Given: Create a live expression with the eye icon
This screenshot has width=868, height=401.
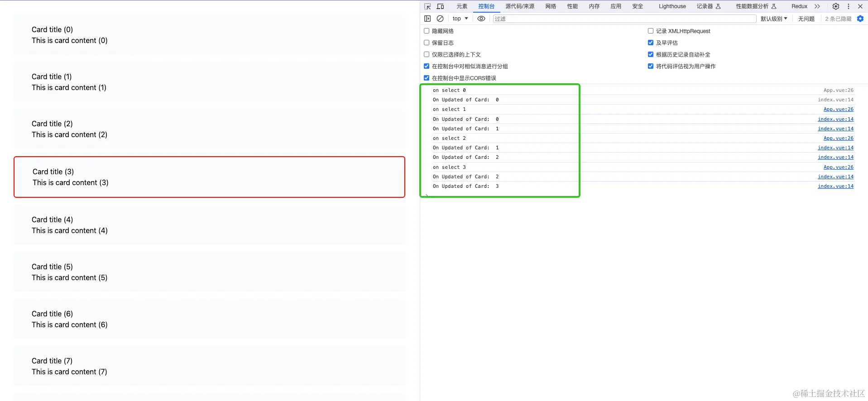Looking at the screenshot, I should point(481,19).
